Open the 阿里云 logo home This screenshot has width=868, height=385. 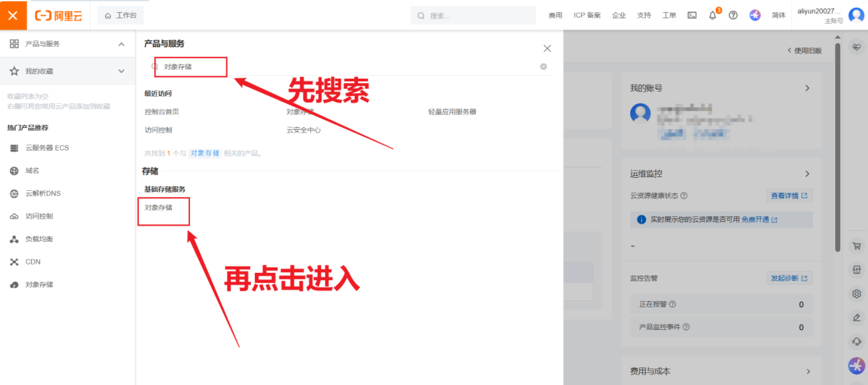(x=59, y=16)
